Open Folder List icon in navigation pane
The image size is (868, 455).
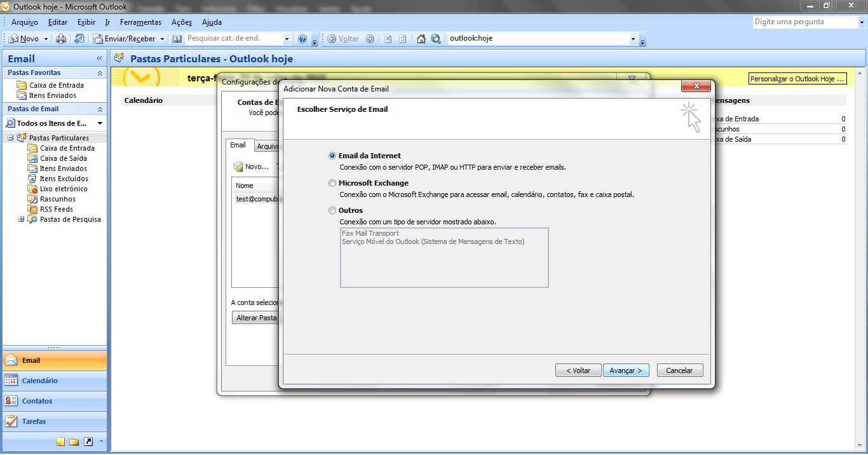click(x=74, y=442)
